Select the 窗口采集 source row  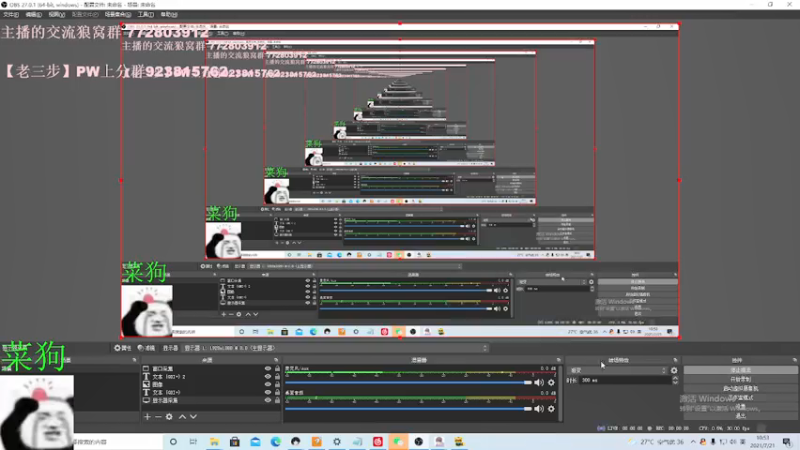212,368
